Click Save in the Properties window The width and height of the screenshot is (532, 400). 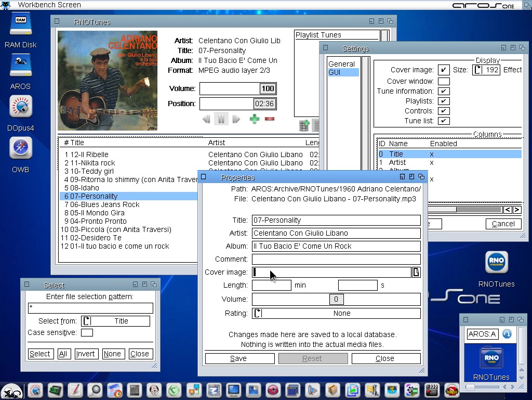tap(239, 358)
